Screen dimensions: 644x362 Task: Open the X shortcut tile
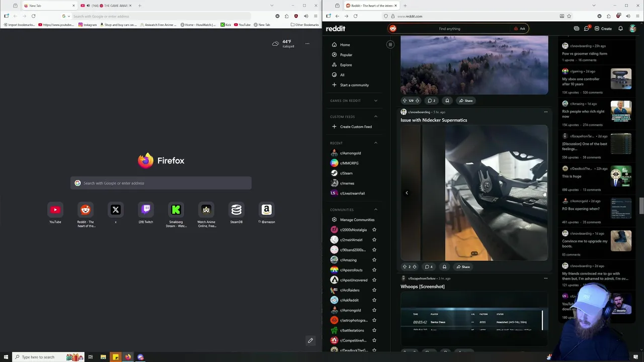(x=116, y=210)
